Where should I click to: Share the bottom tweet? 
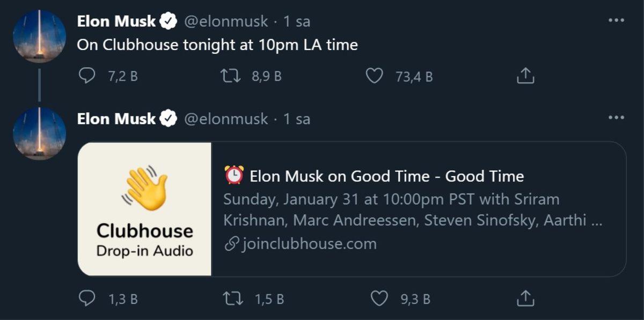click(x=525, y=299)
